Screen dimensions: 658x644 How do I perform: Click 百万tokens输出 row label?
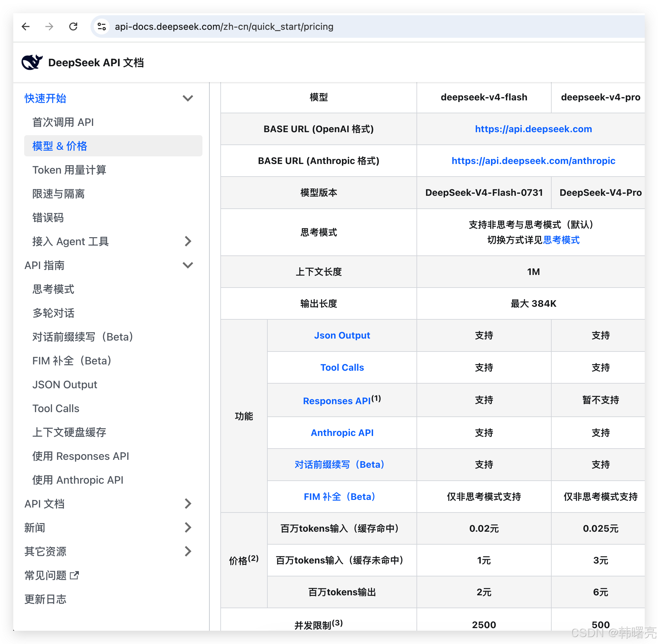(342, 592)
